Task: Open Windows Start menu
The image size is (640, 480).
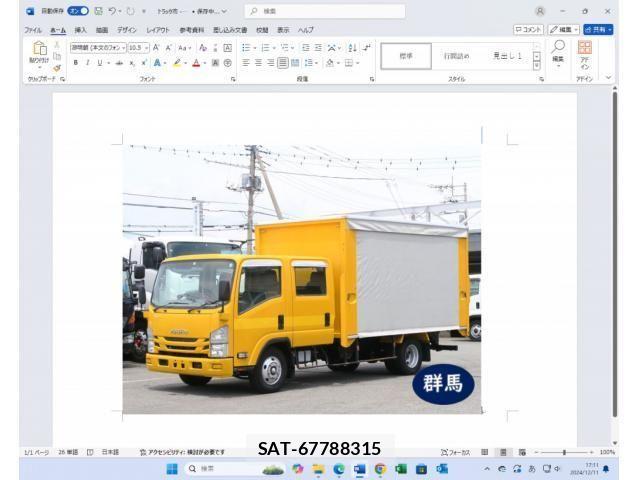Action: coord(172,469)
